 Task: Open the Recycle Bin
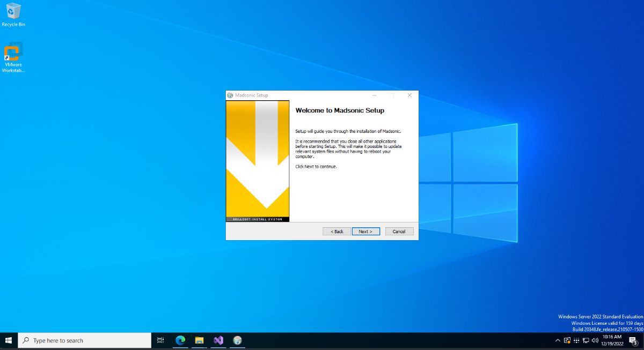[x=13, y=12]
